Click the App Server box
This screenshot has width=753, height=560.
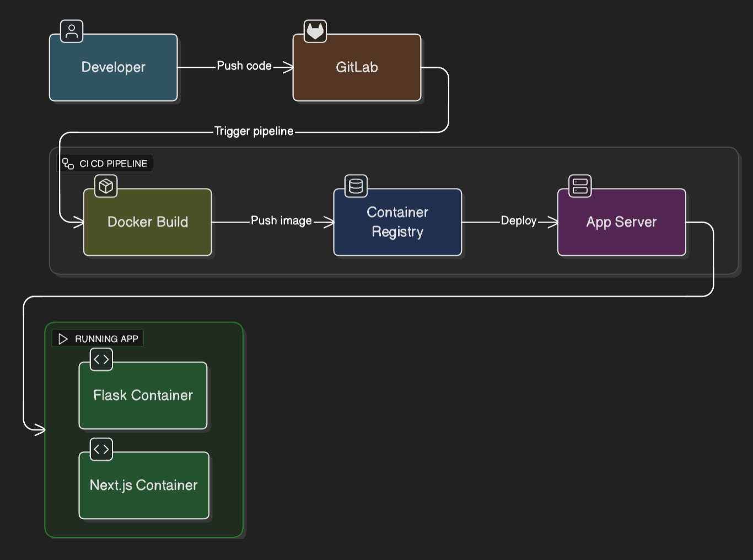tap(621, 222)
